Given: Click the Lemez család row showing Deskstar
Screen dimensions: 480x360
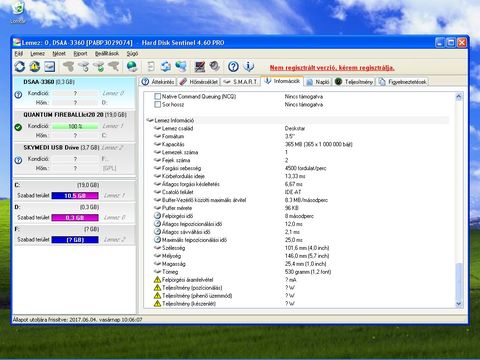Looking at the screenshot, I should (298, 128).
